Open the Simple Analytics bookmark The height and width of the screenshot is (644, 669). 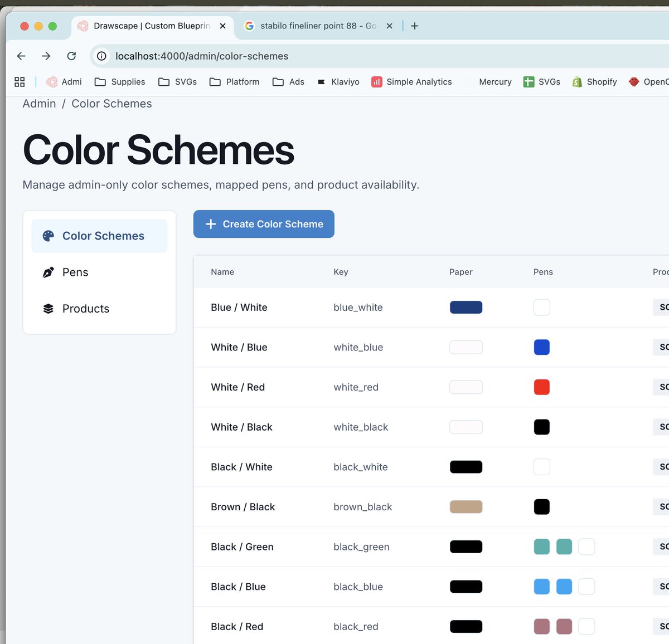(411, 82)
